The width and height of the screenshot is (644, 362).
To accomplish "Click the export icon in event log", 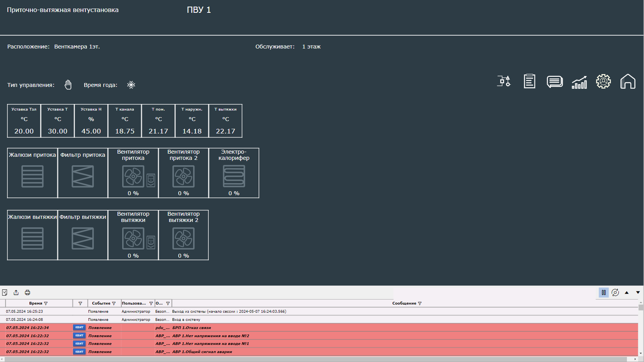I will pos(16,293).
